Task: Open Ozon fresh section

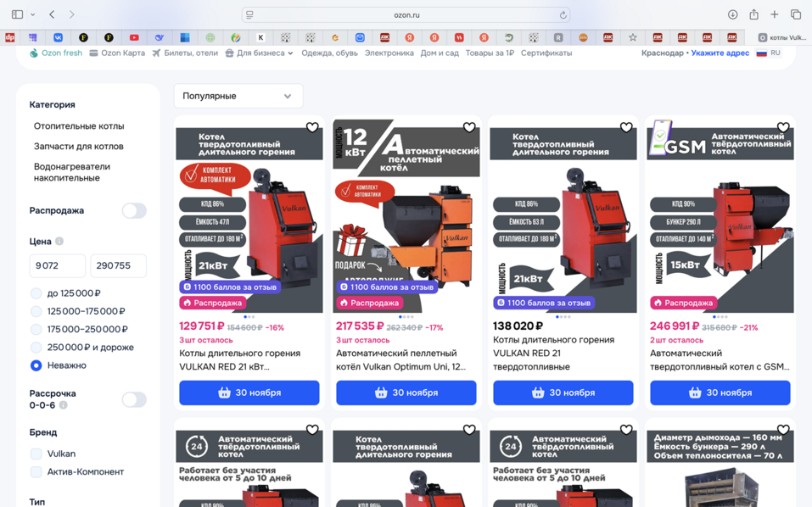Action: 56,53
